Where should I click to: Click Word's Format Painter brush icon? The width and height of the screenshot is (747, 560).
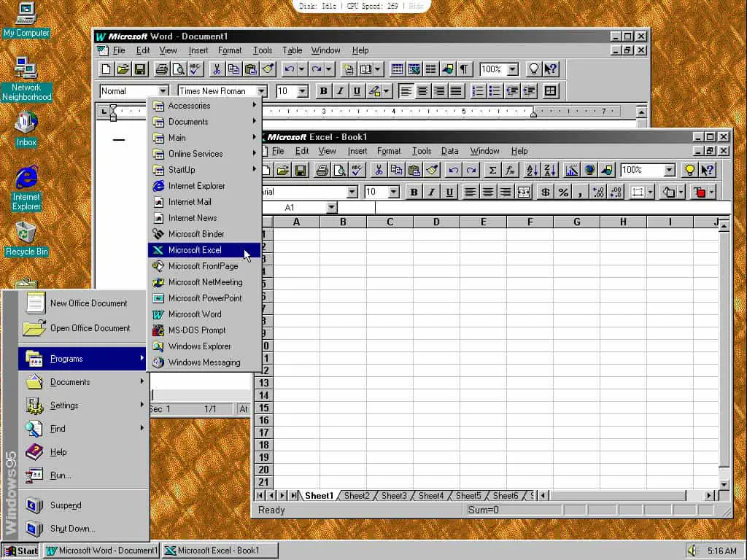(268, 69)
